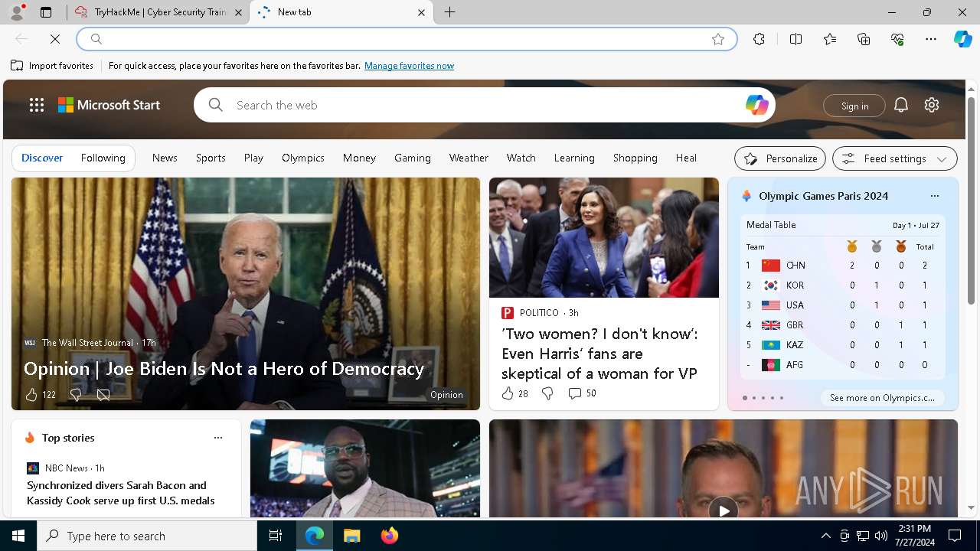Screen dimensions: 980x551
Task: Open the tab actions menu icon
Action: pyautogui.click(x=46, y=12)
